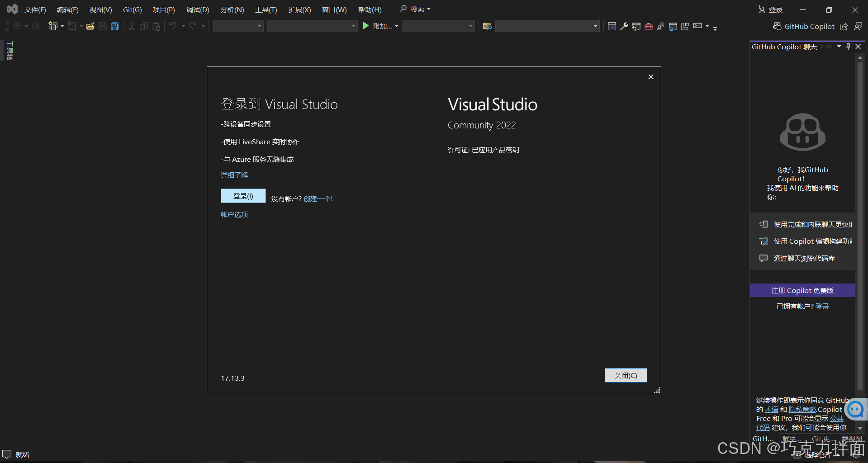Screen dimensions: 868x463
Task: Click the Cut scissors icon
Action: point(132,26)
